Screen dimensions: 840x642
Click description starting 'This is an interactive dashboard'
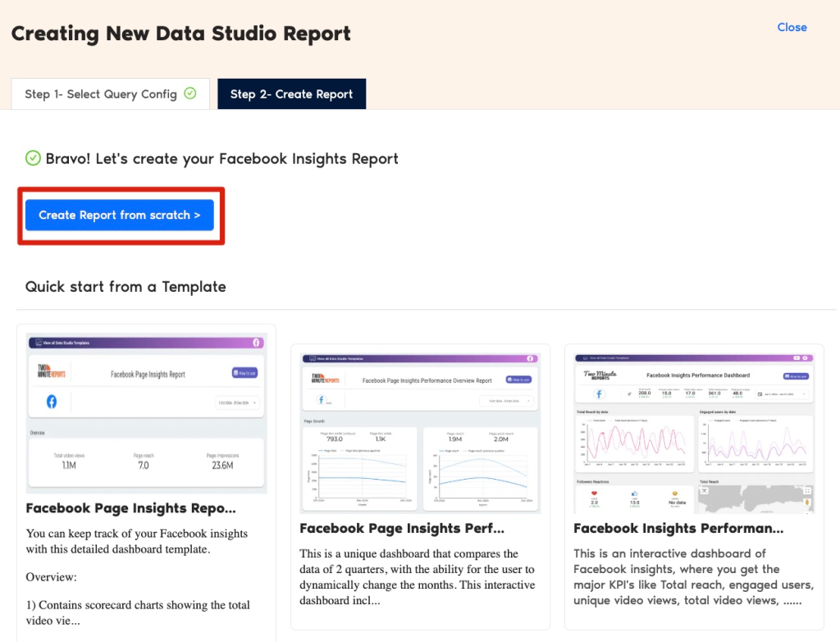point(694,576)
